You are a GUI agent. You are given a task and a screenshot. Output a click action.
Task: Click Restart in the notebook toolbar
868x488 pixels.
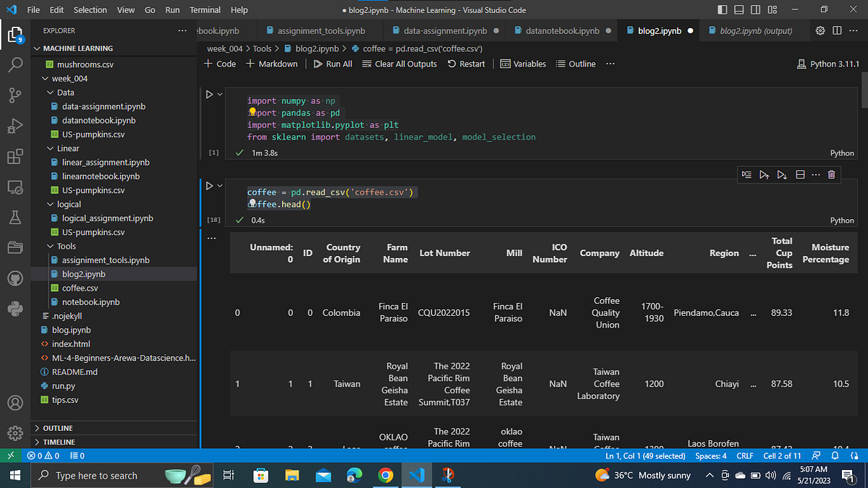(x=466, y=64)
